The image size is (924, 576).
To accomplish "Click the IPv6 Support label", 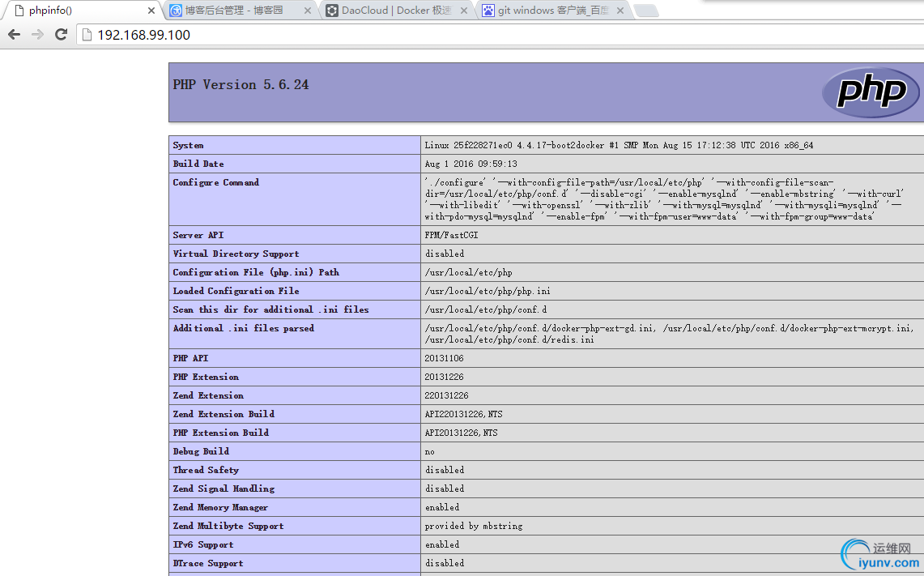I will 203,544.
